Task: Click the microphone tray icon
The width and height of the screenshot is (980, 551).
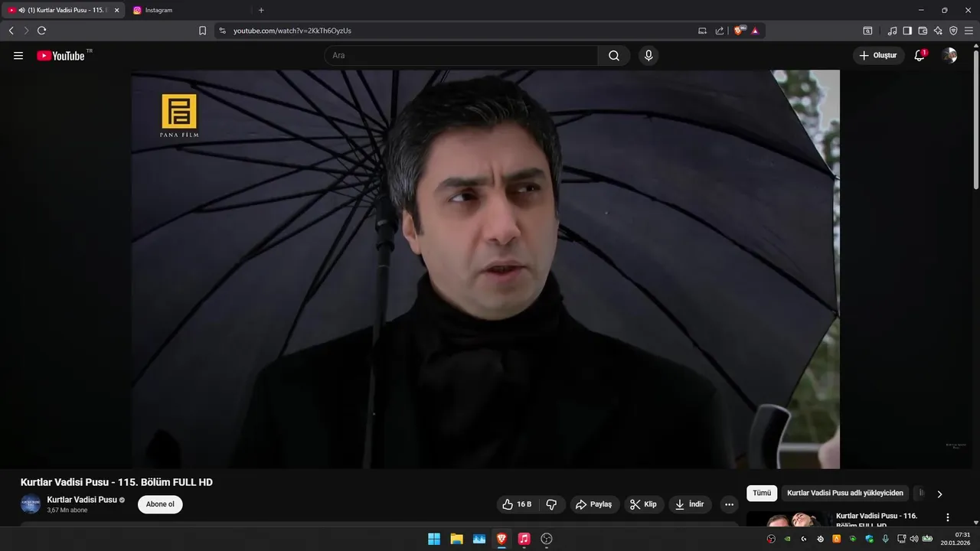Action: (x=885, y=539)
